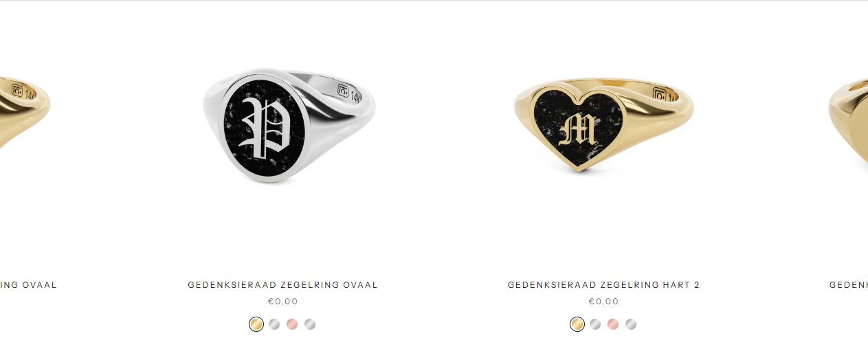Click the cut-off 'ING OVAAL' title at the left edge
This screenshot has height=362, width=868.
(28, 285)
